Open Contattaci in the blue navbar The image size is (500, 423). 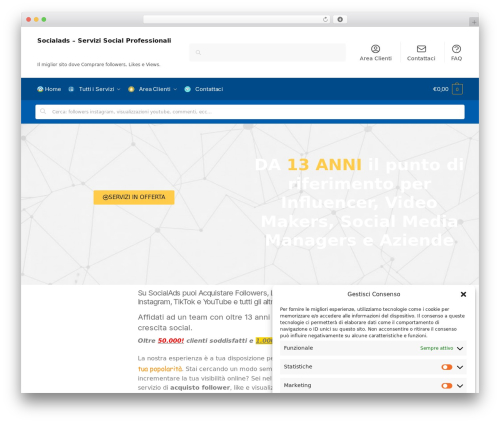point(209,89)
